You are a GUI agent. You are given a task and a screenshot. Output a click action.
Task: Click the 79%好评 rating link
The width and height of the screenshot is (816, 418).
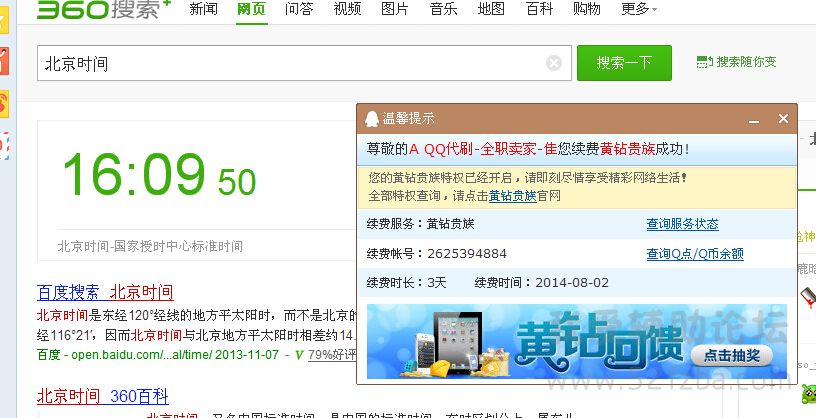[332, 355]
